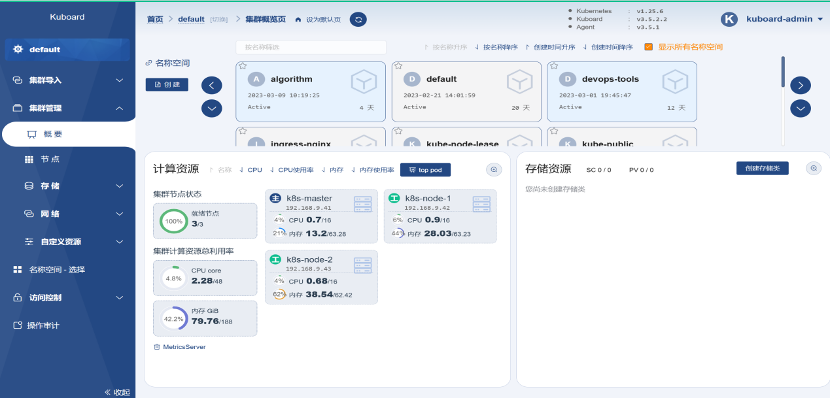Click the link icon next to 名称空间
The height and width of the screenshot is (398, 830).
[x=149, y=63]
